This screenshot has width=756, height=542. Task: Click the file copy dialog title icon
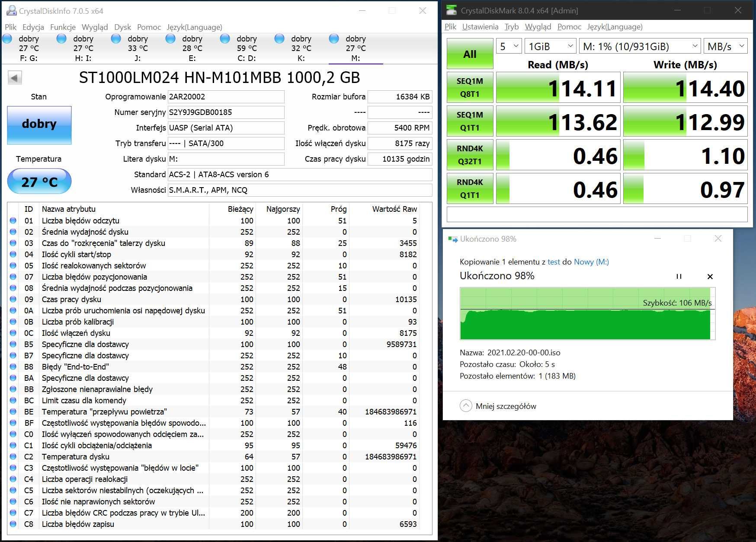[453, 239]
